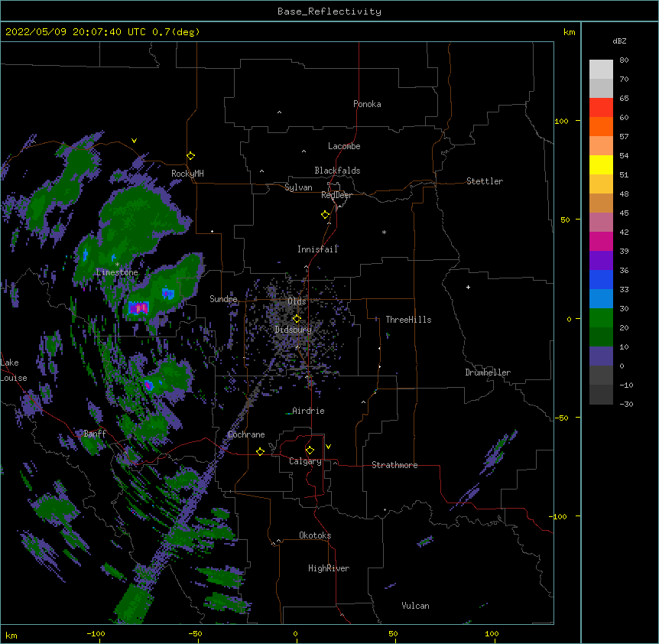This screenshot has height=644, width=659.
Task: Click the RedDeer city label
Action: 337,195
